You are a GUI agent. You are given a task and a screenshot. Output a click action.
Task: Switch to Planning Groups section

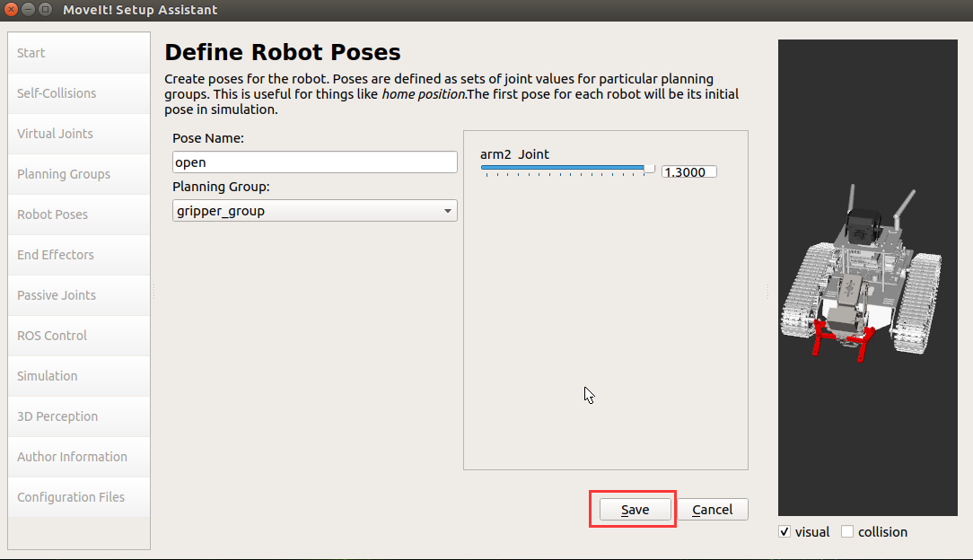79,174
